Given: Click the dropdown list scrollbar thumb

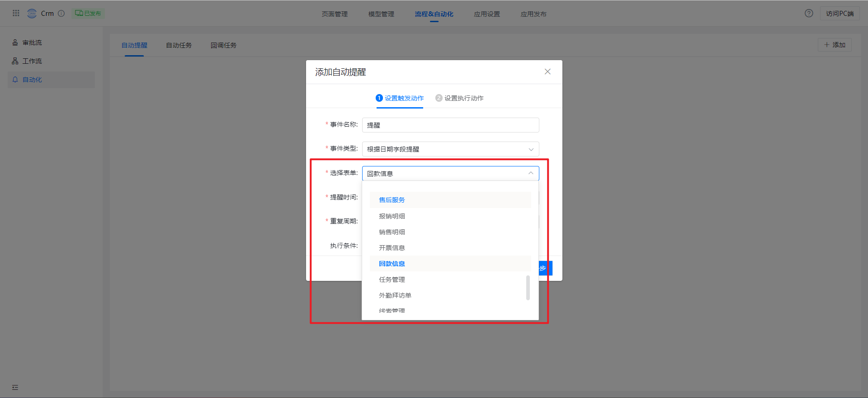Looking at the screenshot, I should (x=528, y=288).
